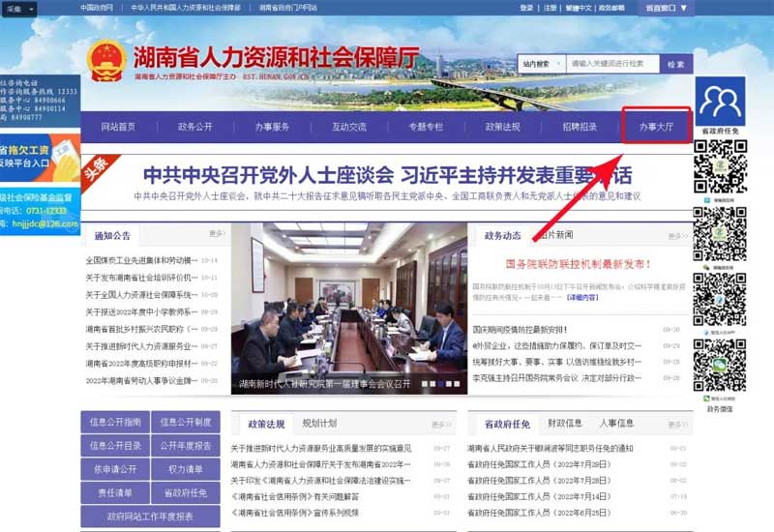Click the 检索 search button
This screenshot has width=774, height=532.
(x=675, y=64)
